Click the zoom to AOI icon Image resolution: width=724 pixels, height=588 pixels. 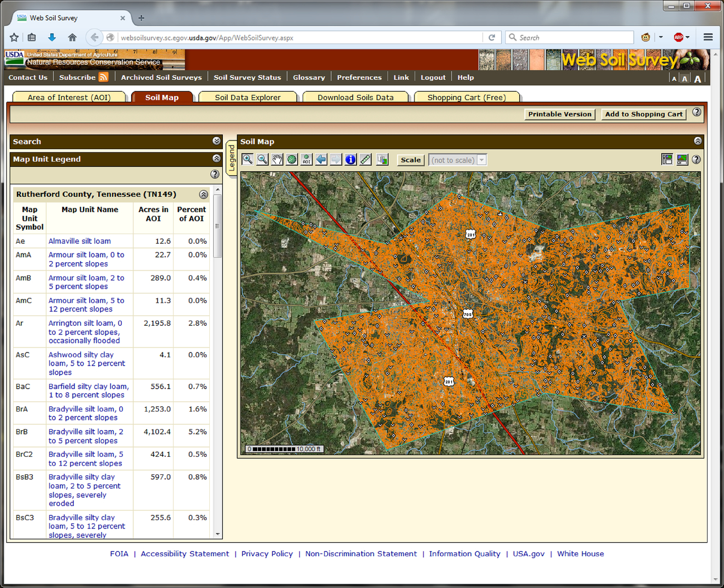[307, 160]
